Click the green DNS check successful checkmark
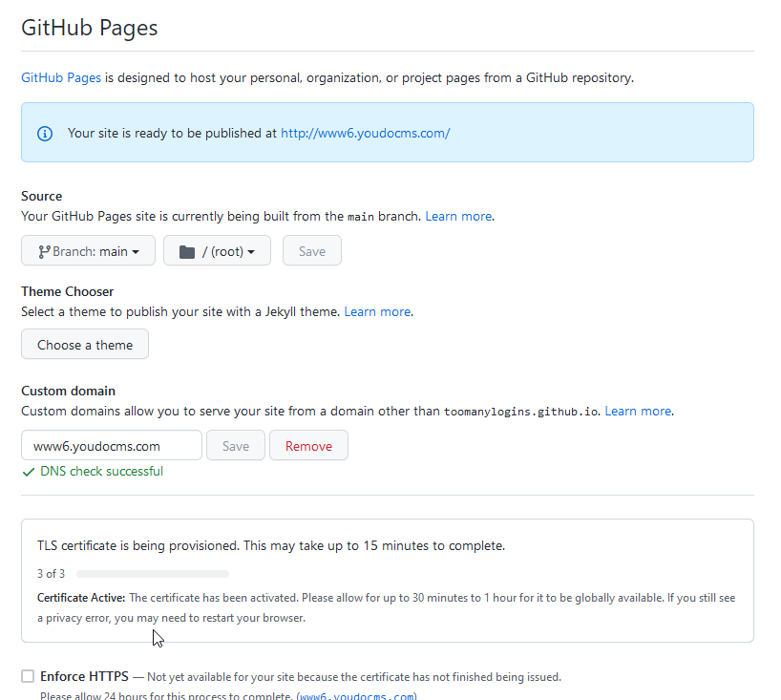 [29, 472]
